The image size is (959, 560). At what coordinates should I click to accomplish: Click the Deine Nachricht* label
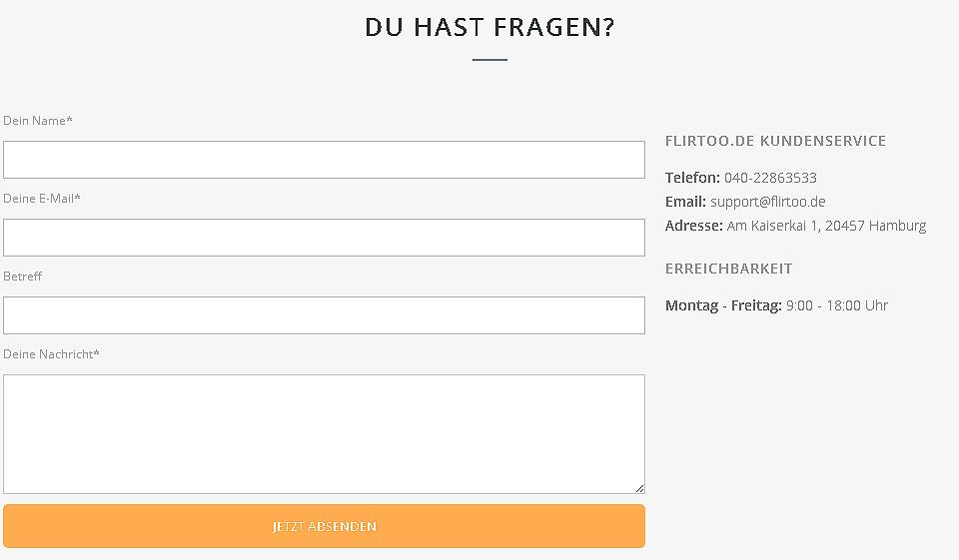(x=51, y=354)
